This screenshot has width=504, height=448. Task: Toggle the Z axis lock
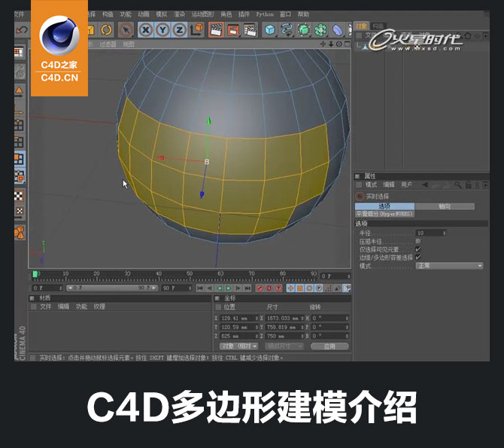point(179,30)
